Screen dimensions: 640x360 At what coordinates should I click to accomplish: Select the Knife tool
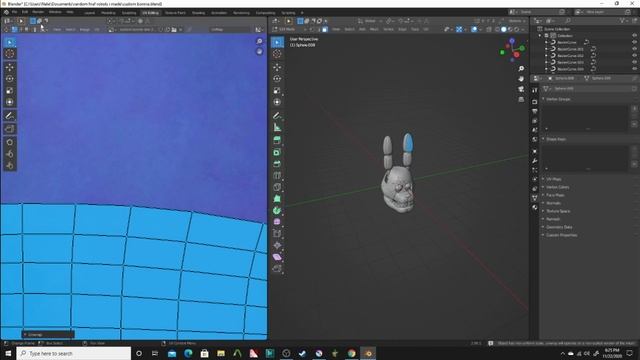pyautogui.click(x=277, y=187)
